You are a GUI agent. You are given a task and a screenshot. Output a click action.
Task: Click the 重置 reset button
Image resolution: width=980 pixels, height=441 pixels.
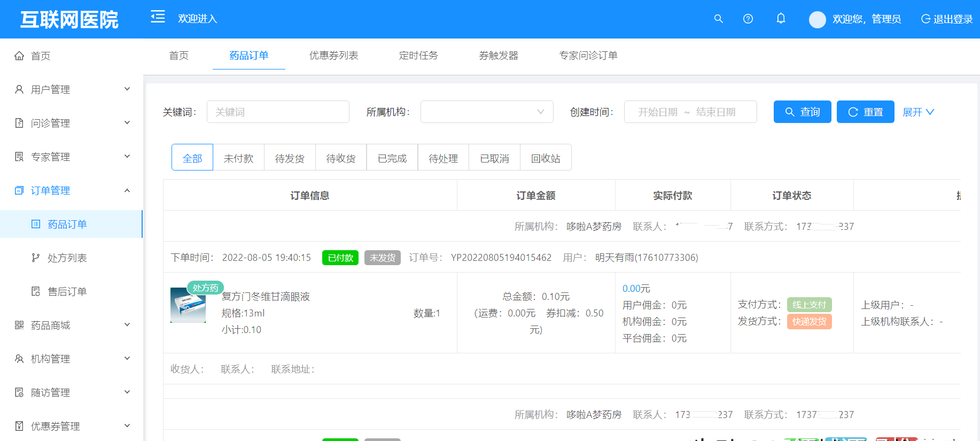pos(865,112)
